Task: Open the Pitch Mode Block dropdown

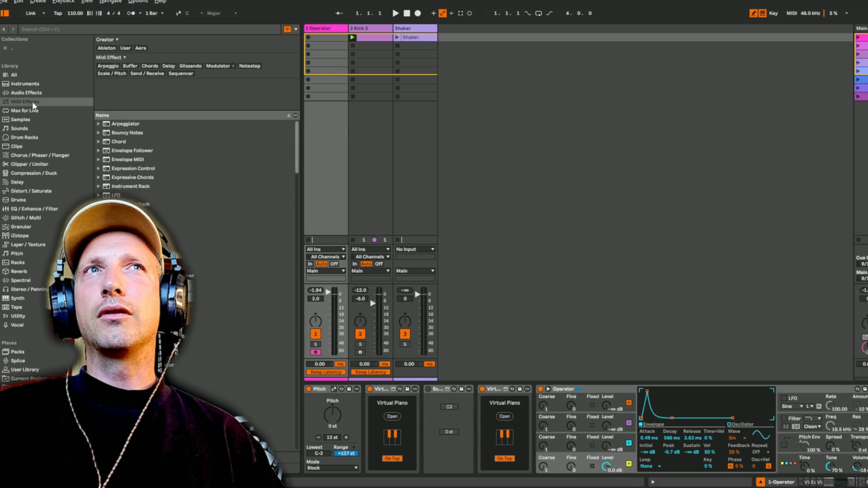Action: (x=332, y=468)
